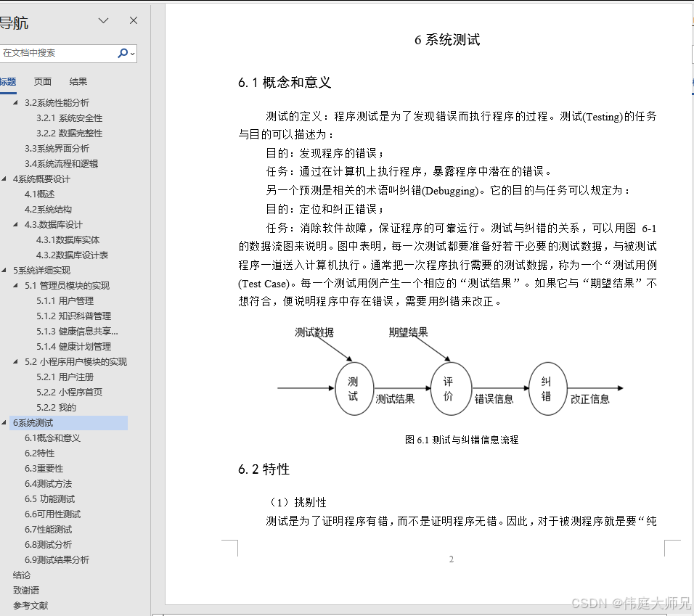Click the 6.1 概念和意义 document heading
The height and width of the screenshot is (616, 694).
click(x=285, y=82)
